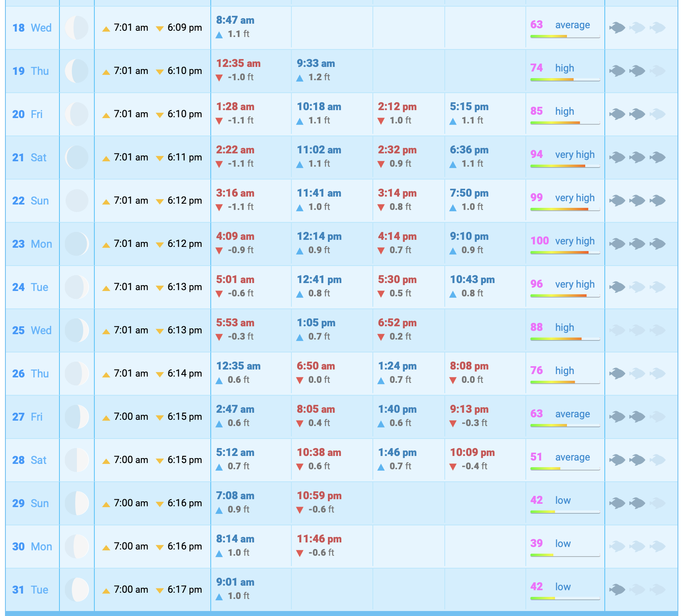Image resolution: width=685 pixels, height=616 pixels.
Task: Click the moon phase icon for 22 Sun
Action: 77,201
